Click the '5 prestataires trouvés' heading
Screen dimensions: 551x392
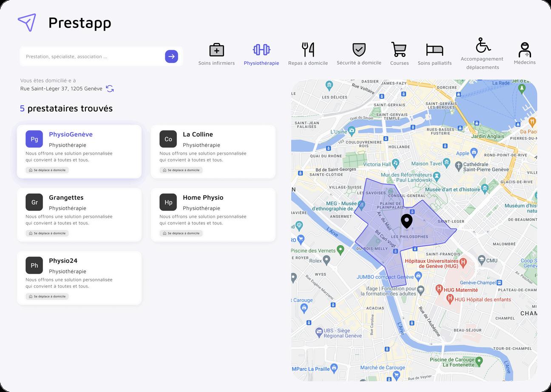pyautogui.click(x=66, y=108)
